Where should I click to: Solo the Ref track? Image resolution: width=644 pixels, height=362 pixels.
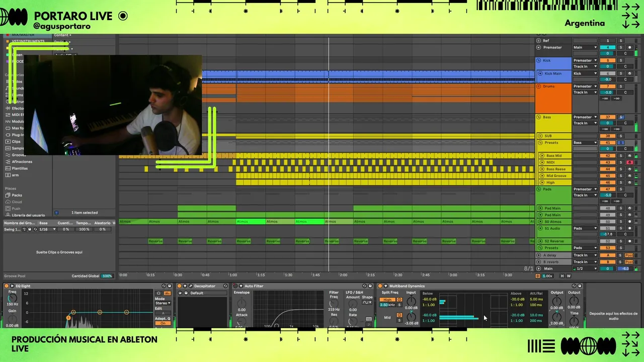click(620, 41)
